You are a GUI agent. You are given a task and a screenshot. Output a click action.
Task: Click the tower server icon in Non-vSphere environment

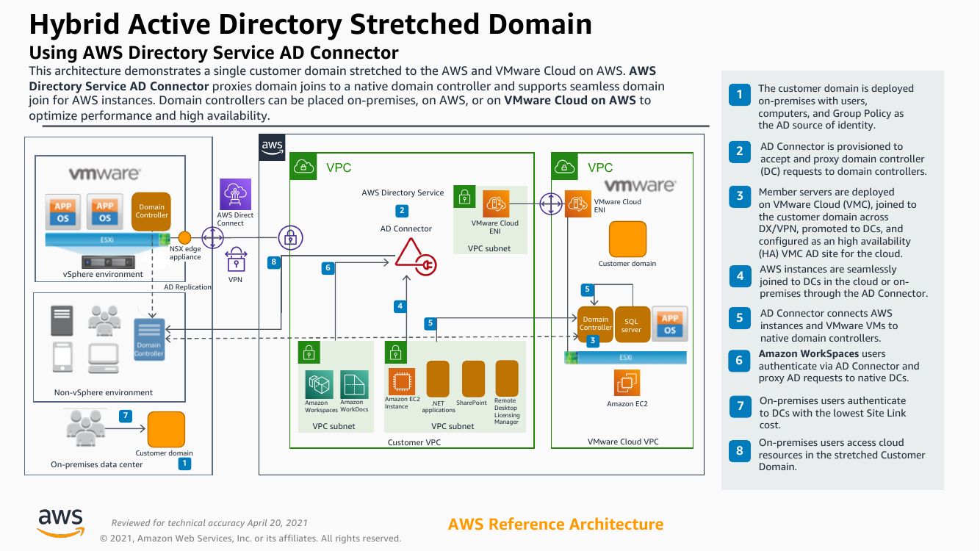pyautogui.click(x=62, y=320)
